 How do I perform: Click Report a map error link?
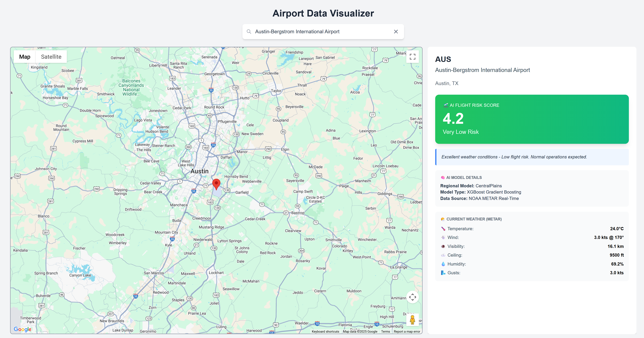pyautogui.click(x=407, y=331)
